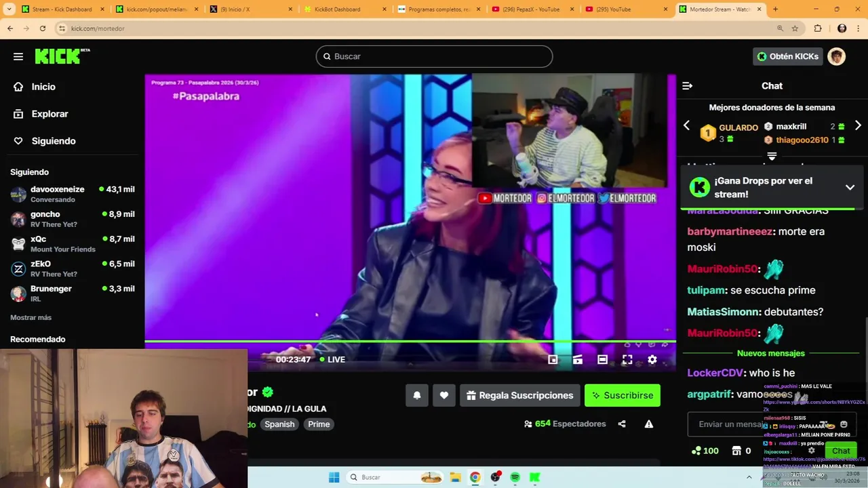Screen dimensions: 868x488
Task: Open chat settings gear
Action: [x=811, y=451]
